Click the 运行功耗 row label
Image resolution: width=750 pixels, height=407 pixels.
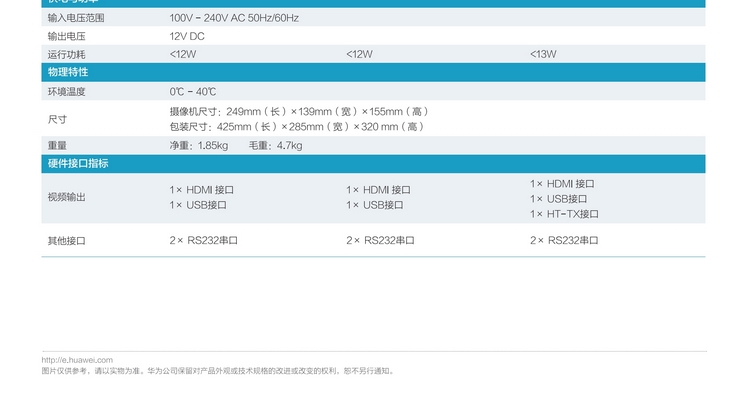click(x=65, y=53)
